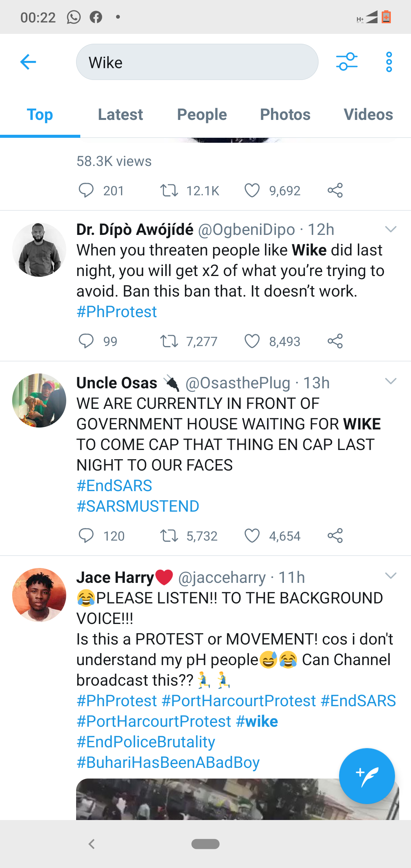
Task: Open Jace Harry's profile picture
Action: pyautogui.click(x=39, y=595)
